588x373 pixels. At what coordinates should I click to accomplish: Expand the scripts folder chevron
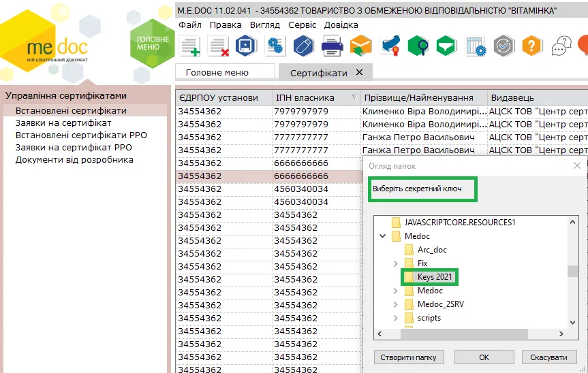(396, 318)
